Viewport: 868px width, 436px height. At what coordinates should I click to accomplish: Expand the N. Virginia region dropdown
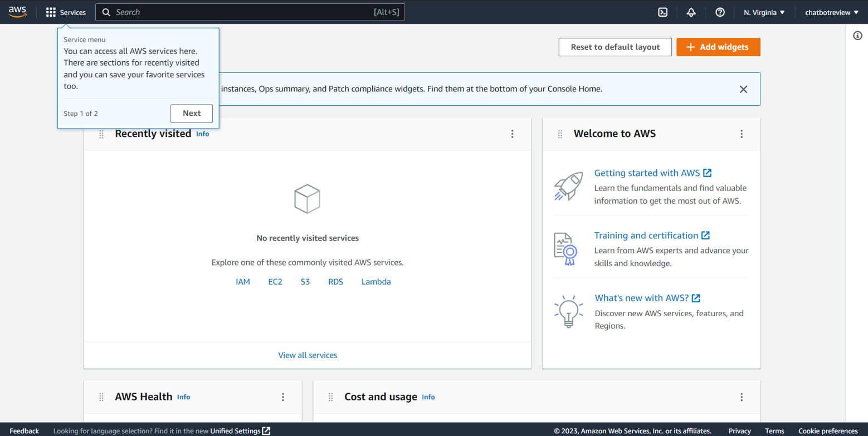coord(764,12)
